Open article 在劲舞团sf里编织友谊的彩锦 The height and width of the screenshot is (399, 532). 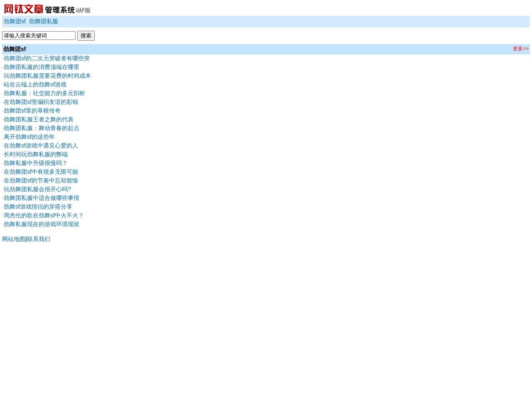tap(41, 102)
